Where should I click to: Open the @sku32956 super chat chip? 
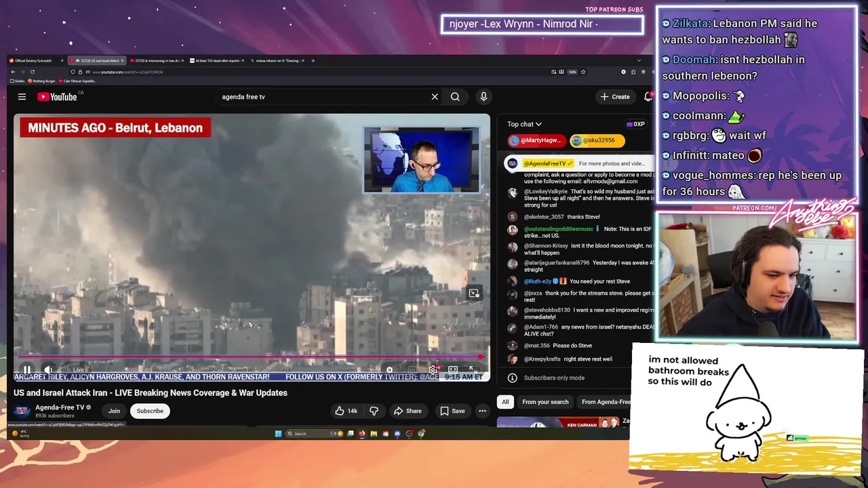point(597,140)
